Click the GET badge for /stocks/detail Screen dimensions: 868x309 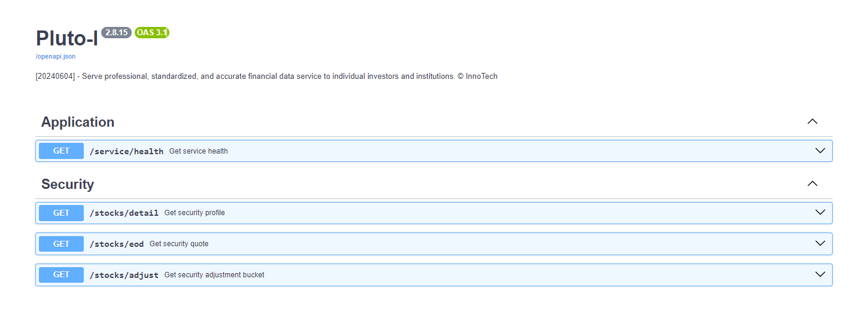pos(61,213)
